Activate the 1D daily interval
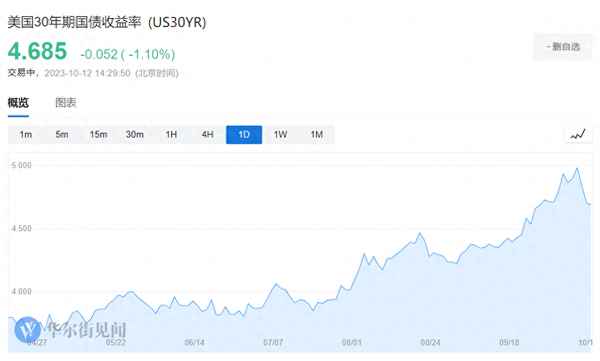600x361 pixels. (x=244, y=135)
